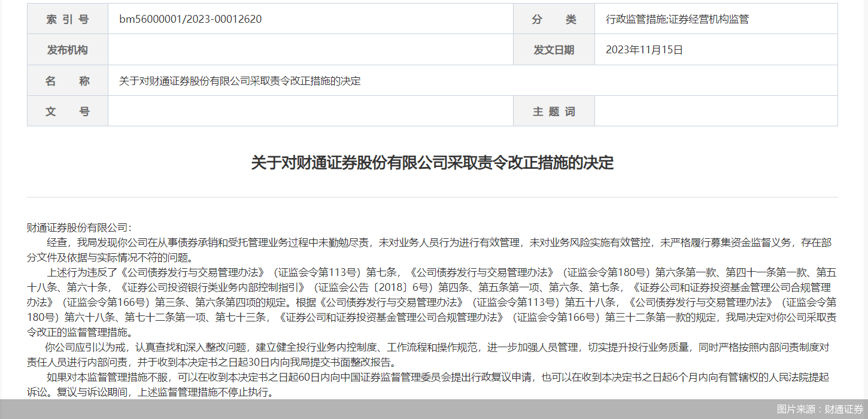Click the bold document headline title
This screenshot has height=419, width=868.
point(432,163)
